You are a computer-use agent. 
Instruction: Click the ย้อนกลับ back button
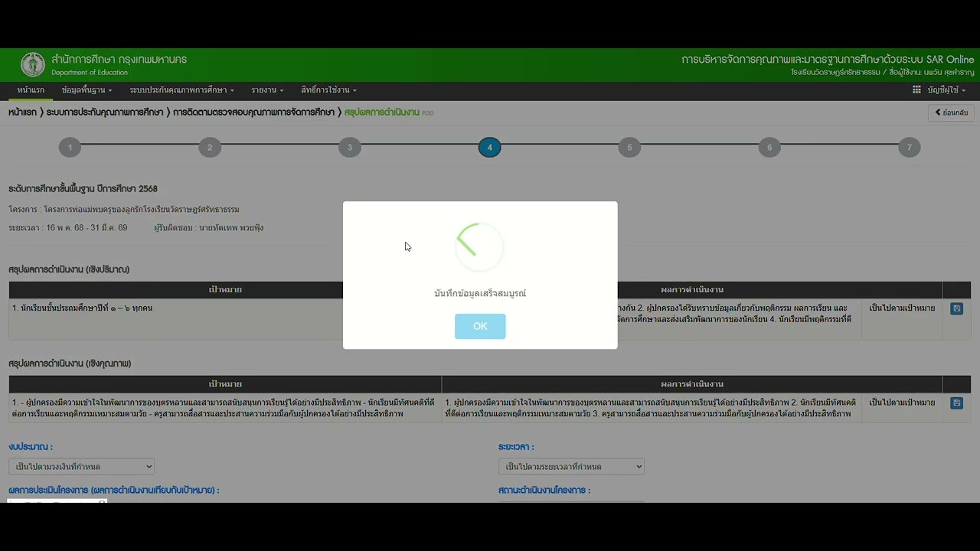[951, 112]
